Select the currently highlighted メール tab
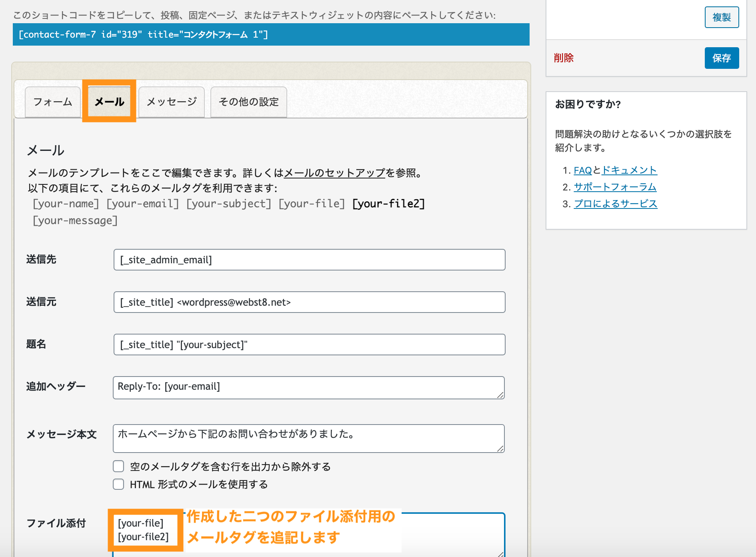The height and width of the screenshot is (557, 756). tap(109, 102)
